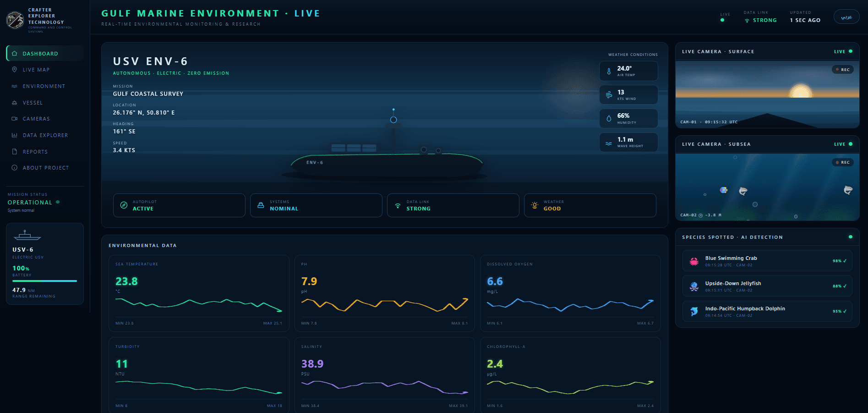Viewport: 868px width, 413px height.
Task: Click the jellyfish species icon
Action: [x=694, y=286]
